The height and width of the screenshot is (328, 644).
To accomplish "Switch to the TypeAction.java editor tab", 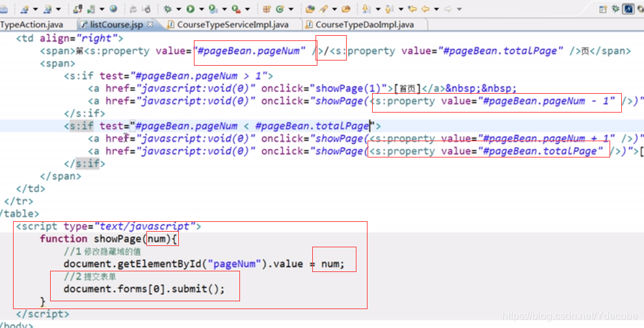I will pyautogui.click(x=32, y=25).
